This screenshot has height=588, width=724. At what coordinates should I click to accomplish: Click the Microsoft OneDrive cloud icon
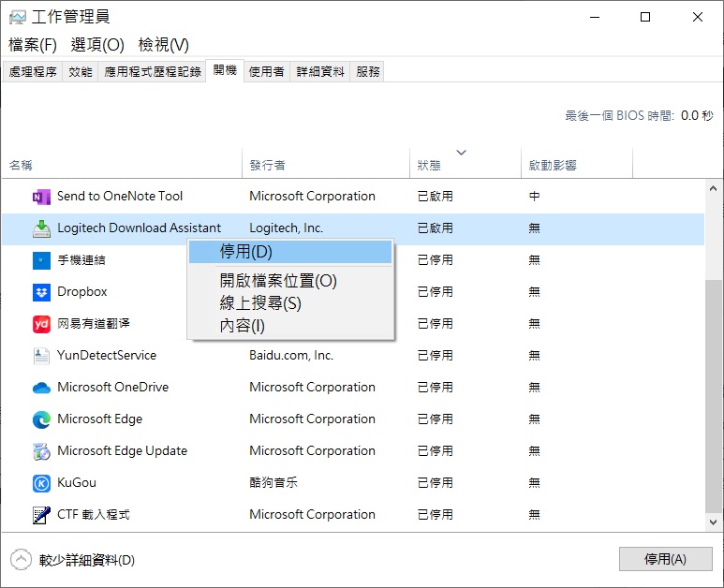coord(41,388)
